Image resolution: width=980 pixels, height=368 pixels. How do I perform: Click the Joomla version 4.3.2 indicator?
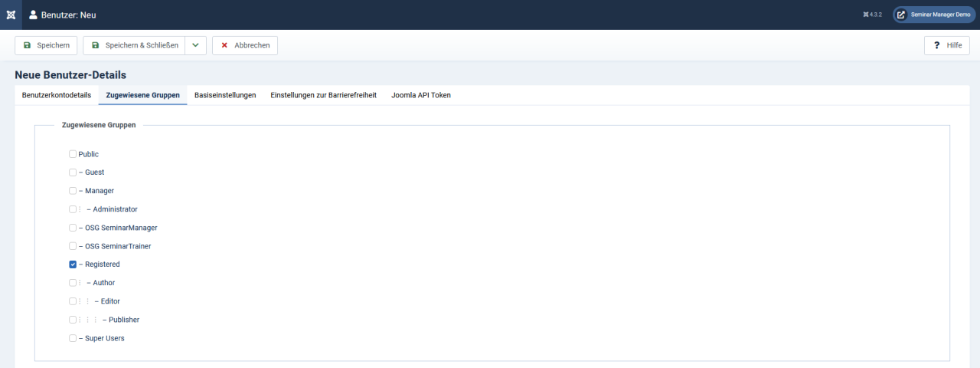click(872, 15)
